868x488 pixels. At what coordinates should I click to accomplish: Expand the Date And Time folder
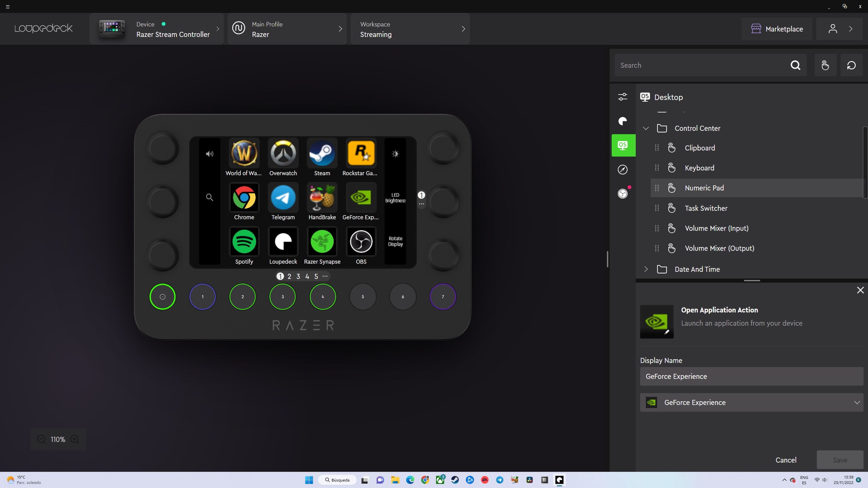pos(646,269)
